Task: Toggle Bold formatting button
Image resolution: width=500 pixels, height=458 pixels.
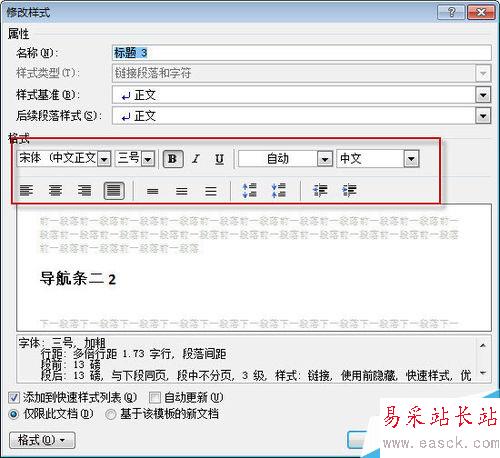Action: click(173, 159)
